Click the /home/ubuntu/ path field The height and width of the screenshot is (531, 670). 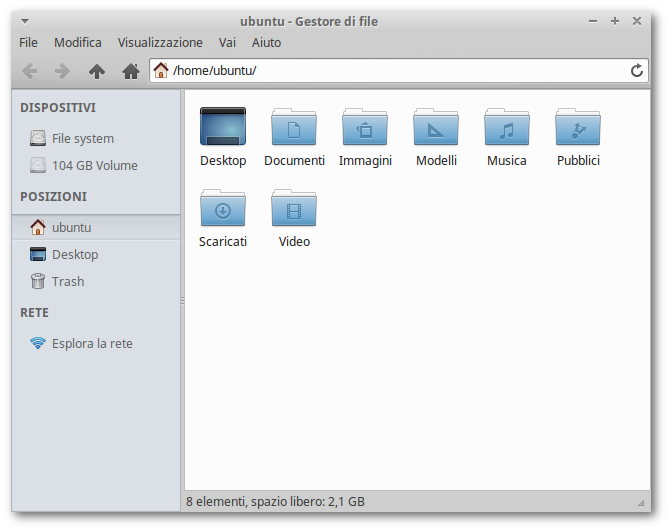(x=399, y=70)
